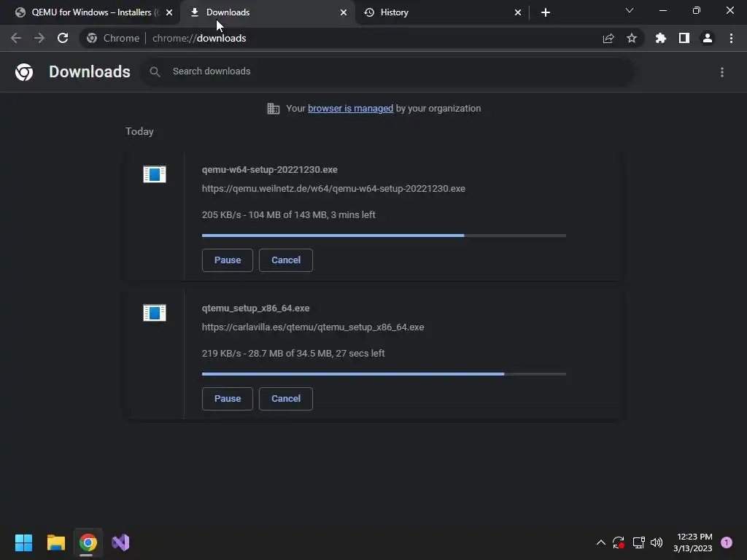Click the share page icon
This screenshot has height=560, width=747.
click(608, 38)
